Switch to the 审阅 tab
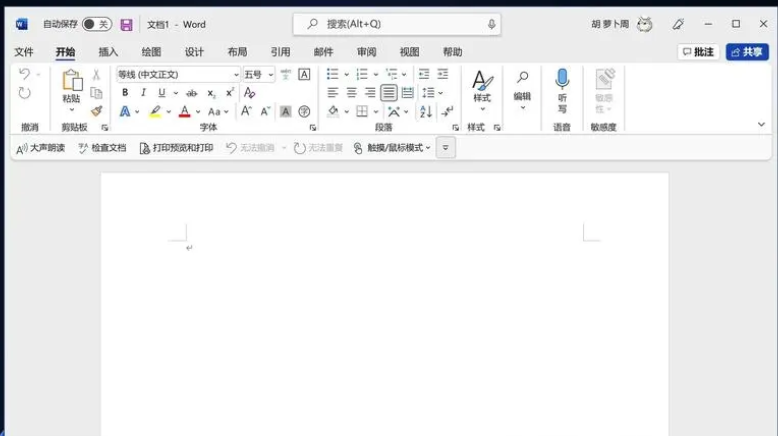 click(x=366, y=52)
